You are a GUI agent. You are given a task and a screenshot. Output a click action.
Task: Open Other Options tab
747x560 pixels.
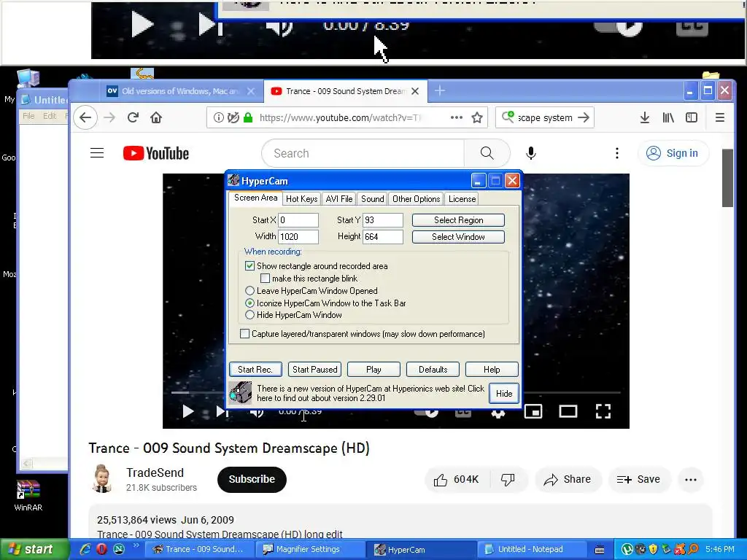point(417,199)
